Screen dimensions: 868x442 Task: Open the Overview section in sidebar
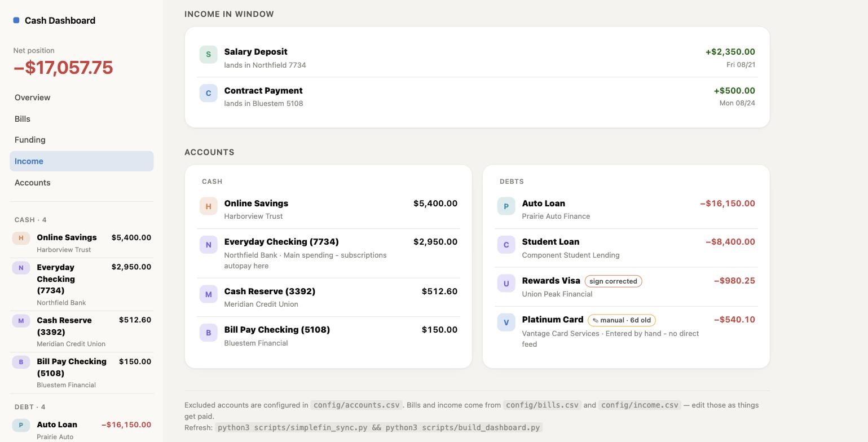[81, 98]
